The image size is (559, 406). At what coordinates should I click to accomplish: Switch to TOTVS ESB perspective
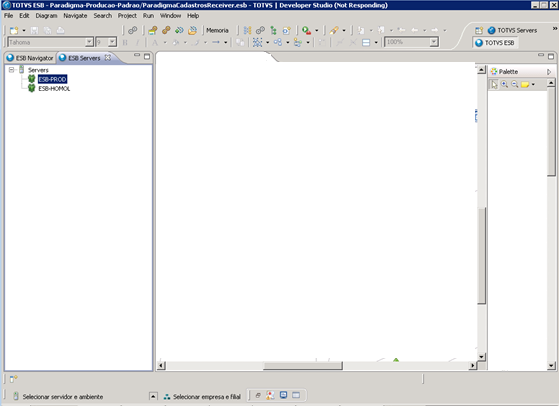point(495,43)
